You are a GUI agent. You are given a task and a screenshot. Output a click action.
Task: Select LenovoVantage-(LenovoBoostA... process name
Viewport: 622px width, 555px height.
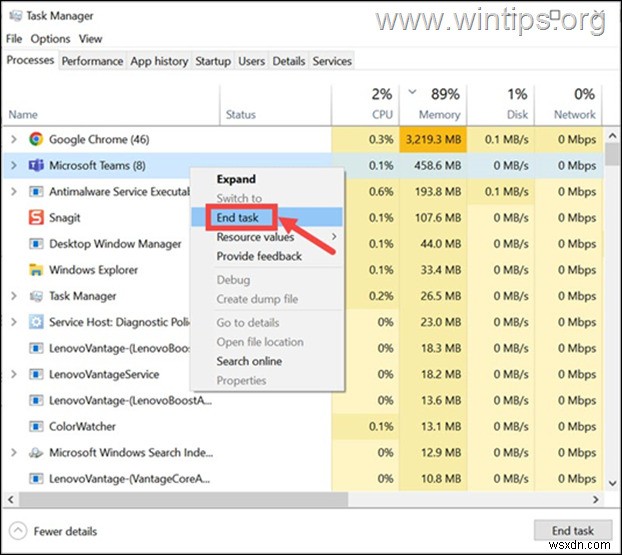click(131, 400)
